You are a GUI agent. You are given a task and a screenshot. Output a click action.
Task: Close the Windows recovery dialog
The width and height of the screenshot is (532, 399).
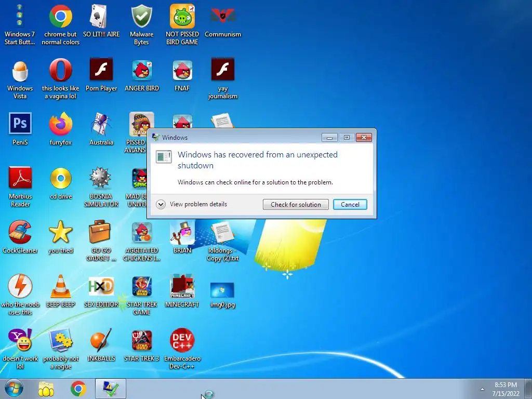(x=364, y=137)
